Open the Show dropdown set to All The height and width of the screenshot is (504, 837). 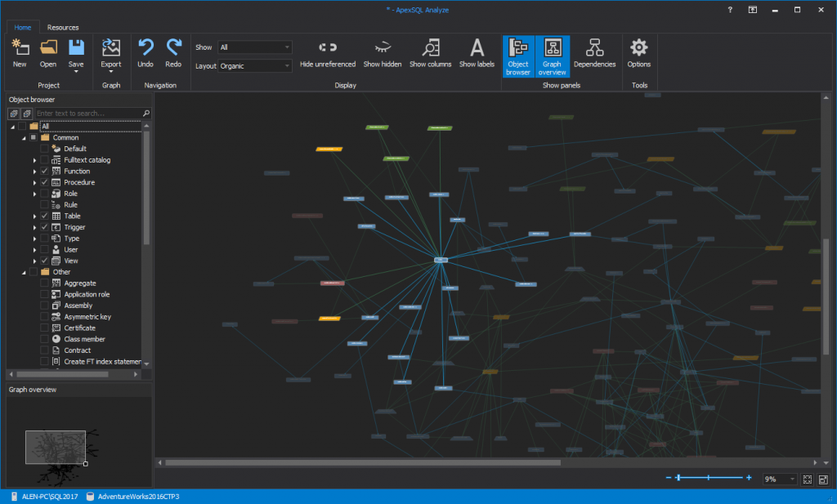point(253,47)
